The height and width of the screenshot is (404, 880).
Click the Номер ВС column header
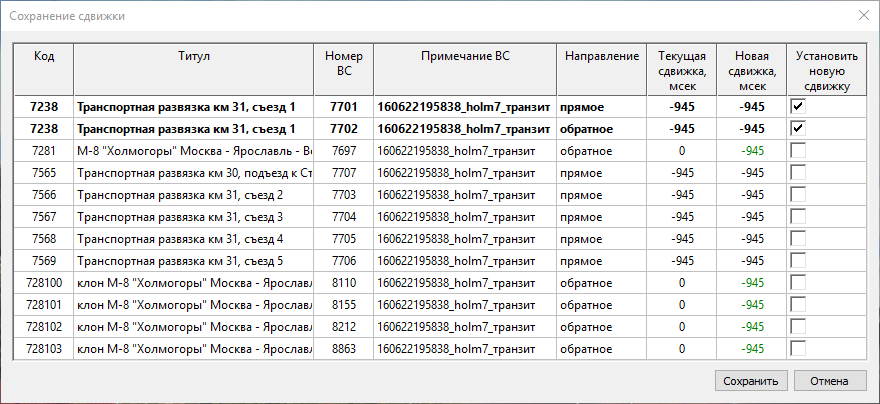coord(343,64)
